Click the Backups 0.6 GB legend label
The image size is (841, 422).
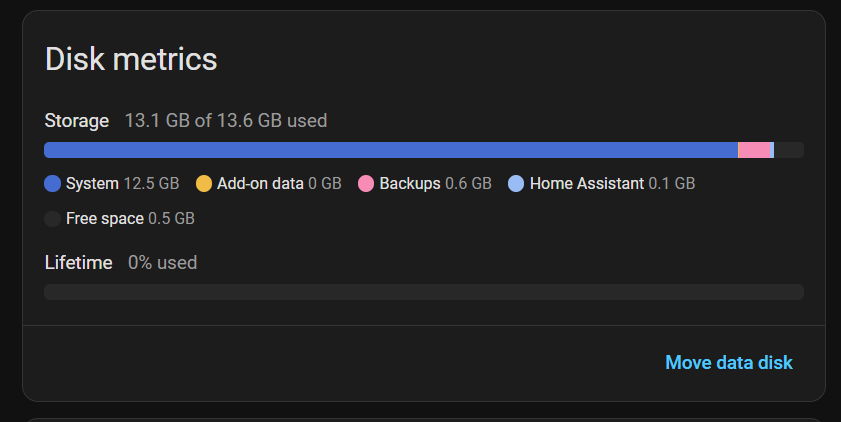(435, 184)
